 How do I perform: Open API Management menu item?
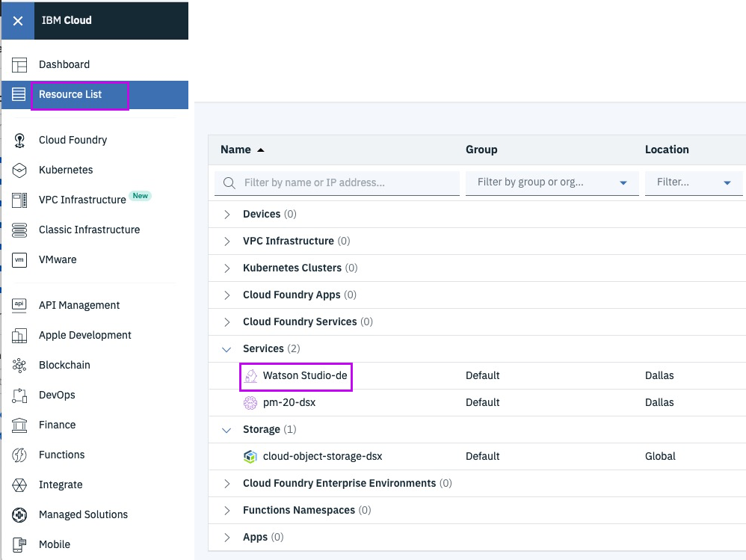79,305
